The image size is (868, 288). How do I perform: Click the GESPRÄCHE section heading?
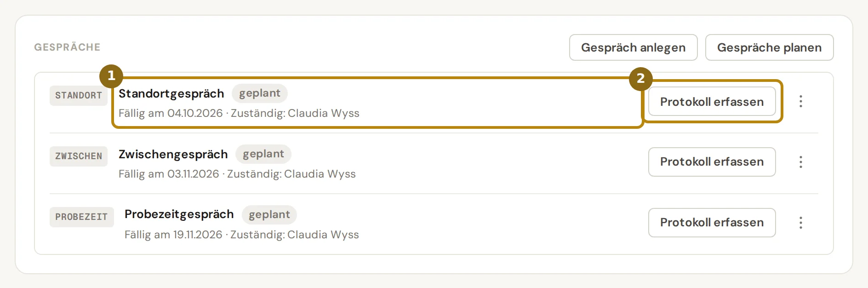click(x=67, y=47)
